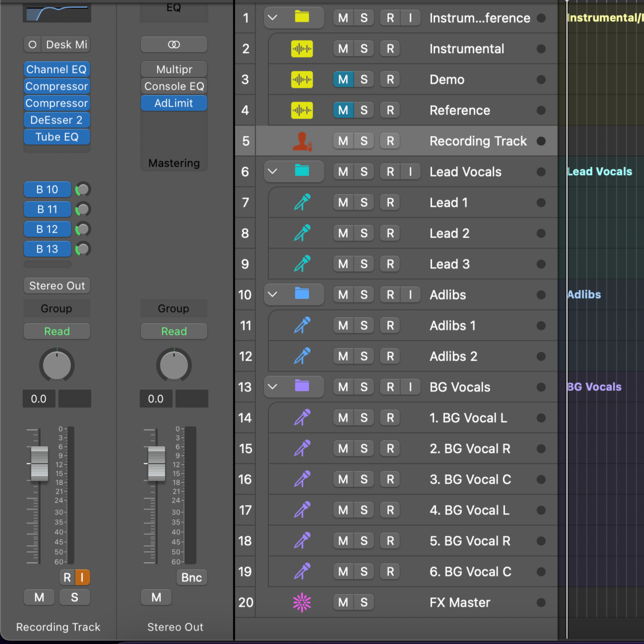
Task: Click the yellow folder icon on Instrumental/Reference stack
Action: pos(302,17)
